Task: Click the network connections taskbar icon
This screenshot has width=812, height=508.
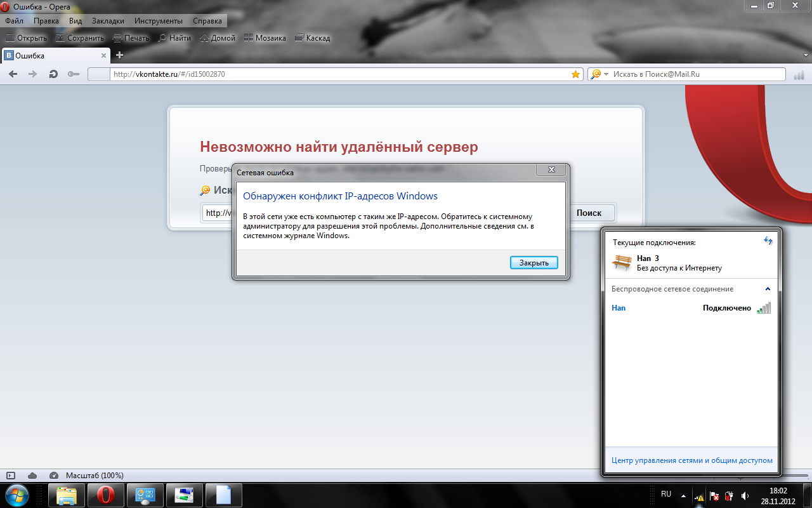Action: pos(185,495)
